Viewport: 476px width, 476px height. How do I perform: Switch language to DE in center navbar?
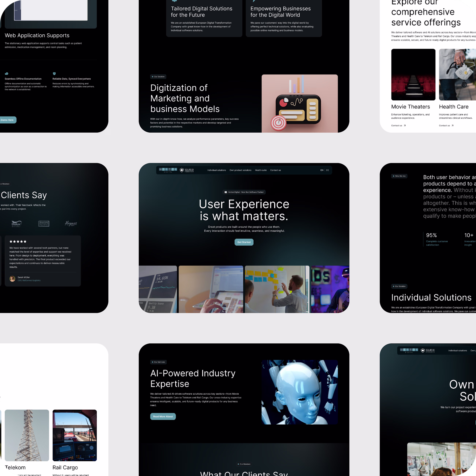328,170
